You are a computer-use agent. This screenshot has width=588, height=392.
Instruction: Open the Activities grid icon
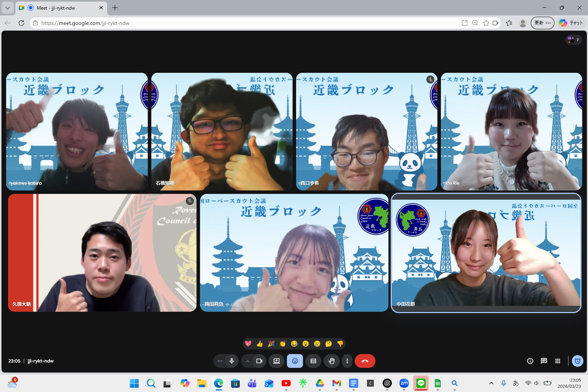point(558,361)
